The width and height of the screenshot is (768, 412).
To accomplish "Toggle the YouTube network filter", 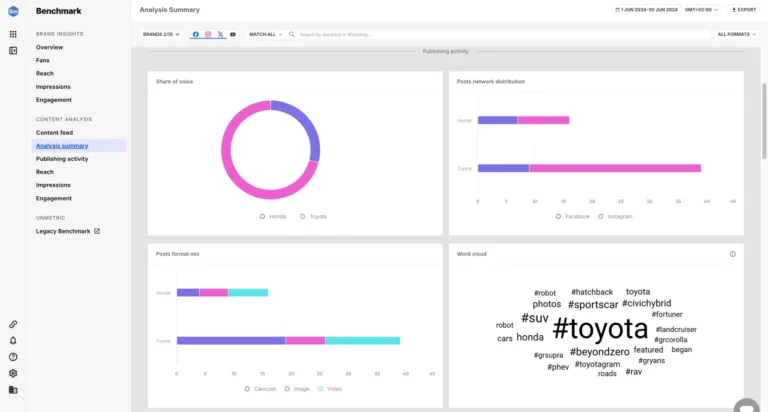I will click(233, 34).
